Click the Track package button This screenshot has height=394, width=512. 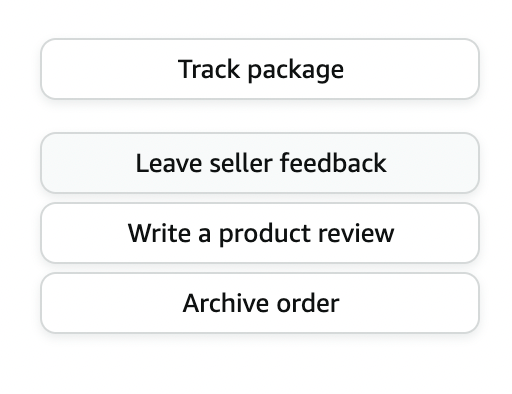coord(260,69)
